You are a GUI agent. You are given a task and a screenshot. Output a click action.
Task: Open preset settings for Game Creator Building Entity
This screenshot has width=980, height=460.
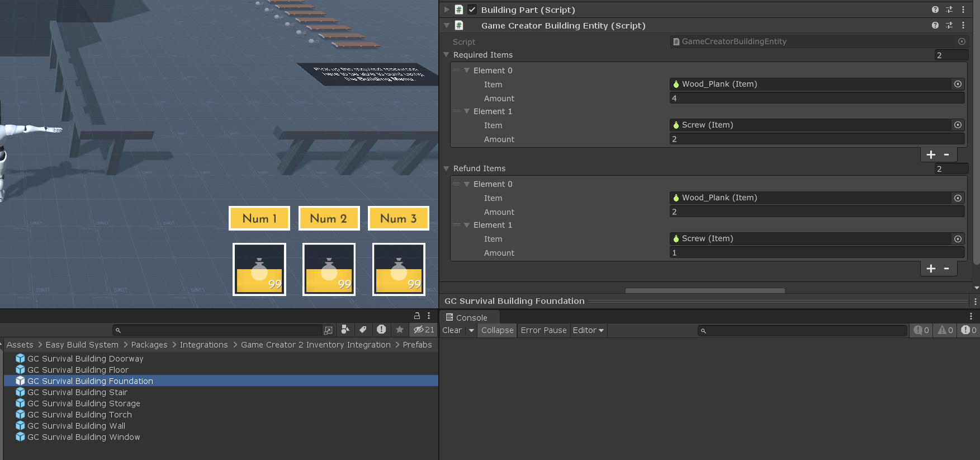949,25
